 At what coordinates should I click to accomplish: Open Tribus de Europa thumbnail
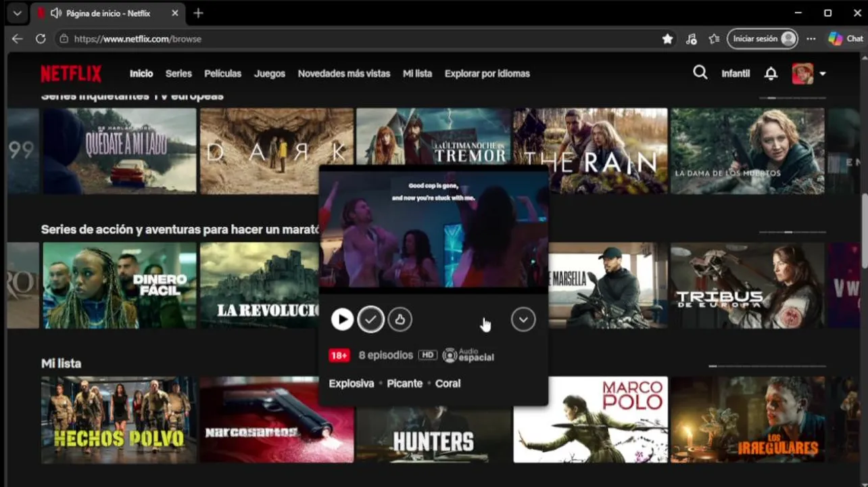[747, 285]
